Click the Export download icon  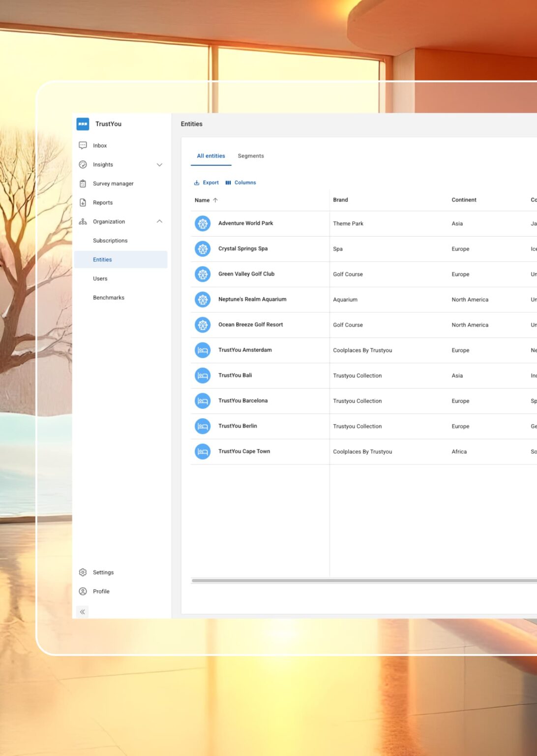coord(197,183)
